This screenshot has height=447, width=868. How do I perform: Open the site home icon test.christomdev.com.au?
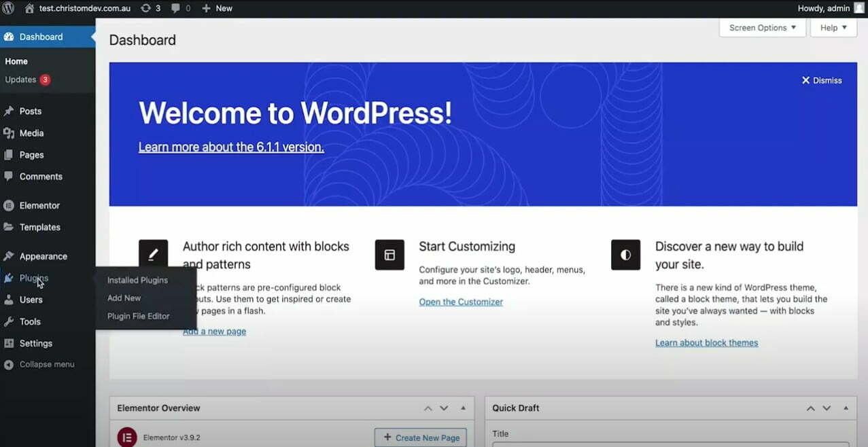tap(29, 8)
